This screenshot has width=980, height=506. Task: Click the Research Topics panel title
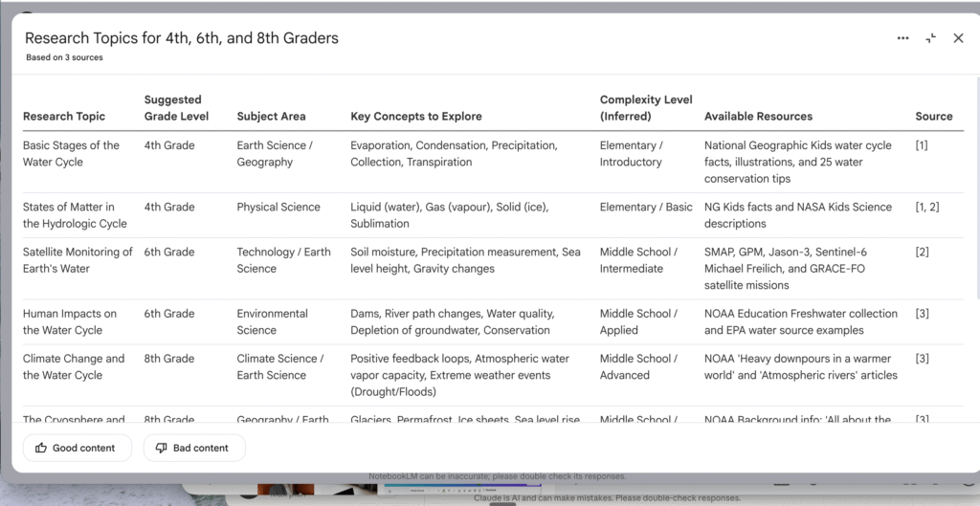coord(182,38)
